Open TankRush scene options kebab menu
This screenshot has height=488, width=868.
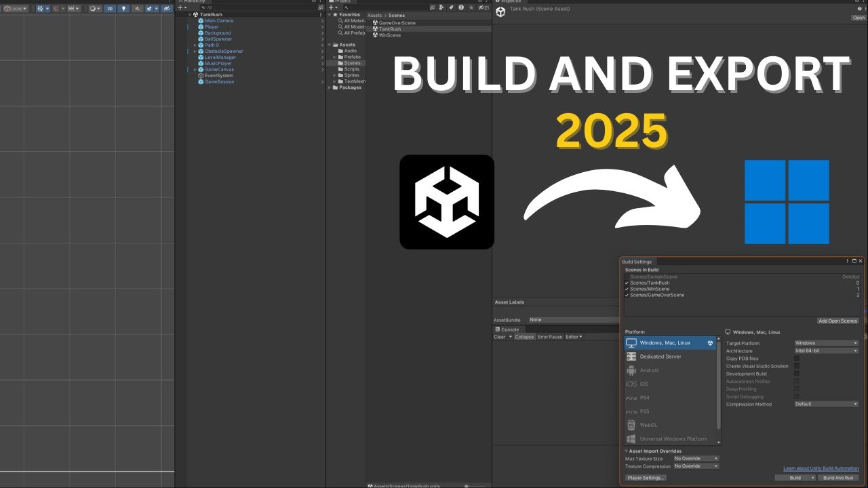click(x=321, y=14)
